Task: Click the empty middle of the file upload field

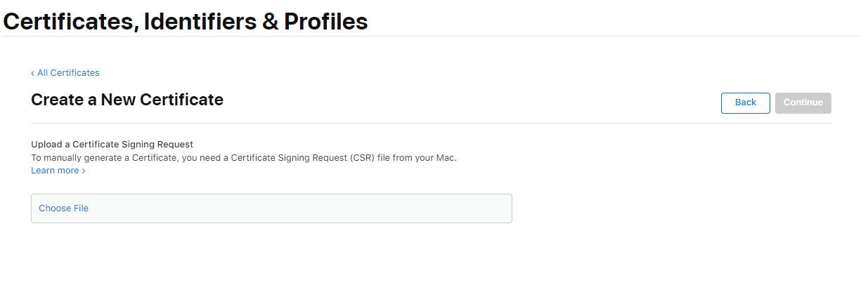Action: 281,209
